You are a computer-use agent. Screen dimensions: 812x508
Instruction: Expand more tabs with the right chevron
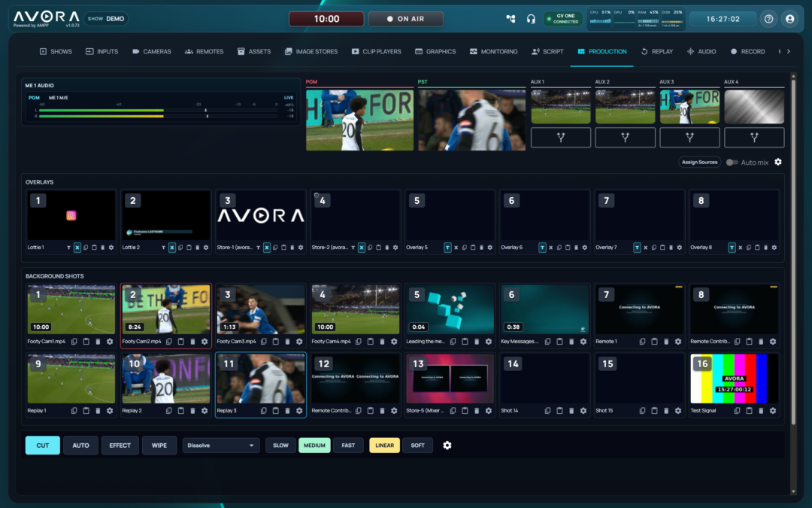pyautogui.click(x=788, y=51)
